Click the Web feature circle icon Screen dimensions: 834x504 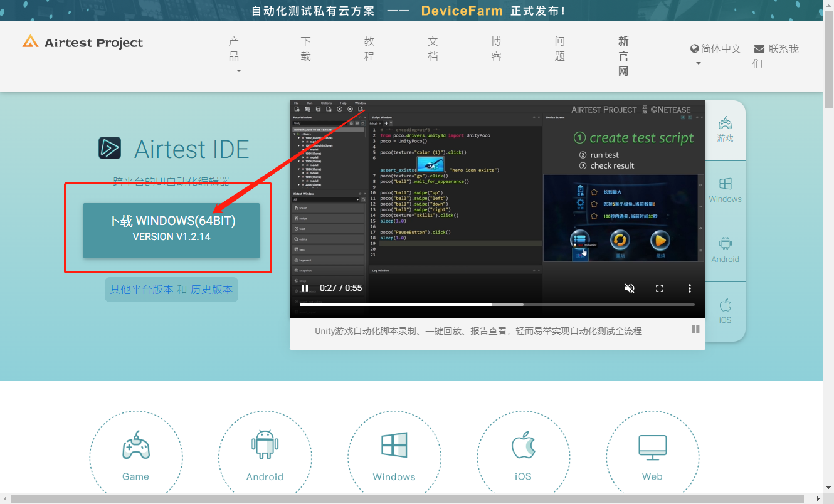[653, 457]
